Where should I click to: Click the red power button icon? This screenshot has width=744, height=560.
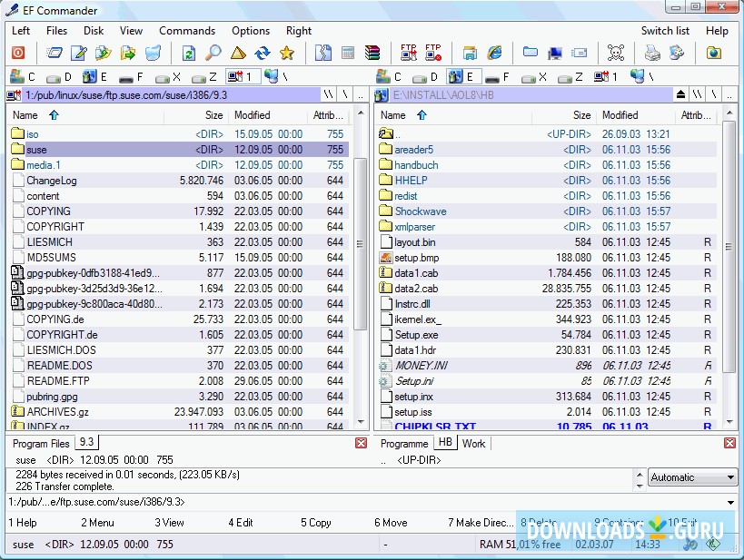(18, 54)
